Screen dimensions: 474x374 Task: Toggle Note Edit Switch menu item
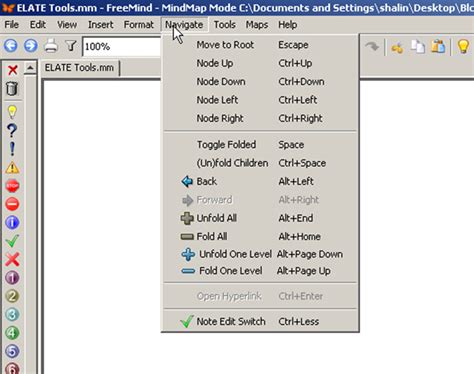pyautogui.click(x=260, y=322)
